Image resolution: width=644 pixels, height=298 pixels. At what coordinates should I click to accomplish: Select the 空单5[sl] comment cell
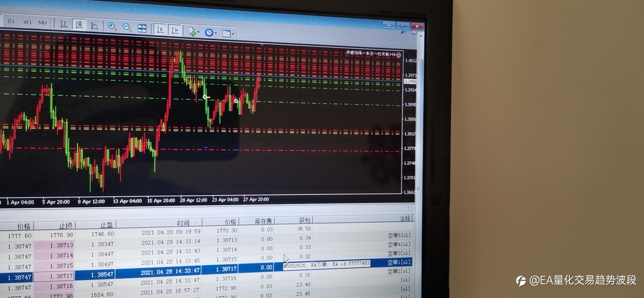pos(399,235)
